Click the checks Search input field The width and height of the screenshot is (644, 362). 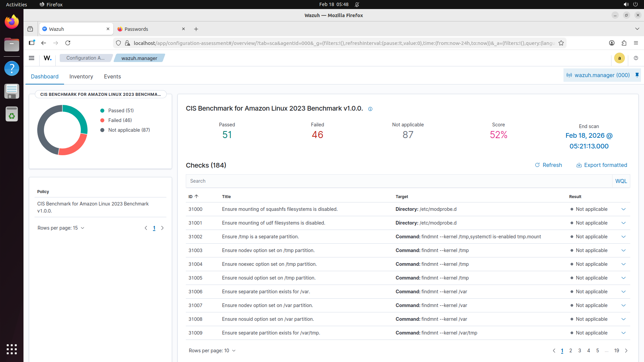click(x=398, y=181)
